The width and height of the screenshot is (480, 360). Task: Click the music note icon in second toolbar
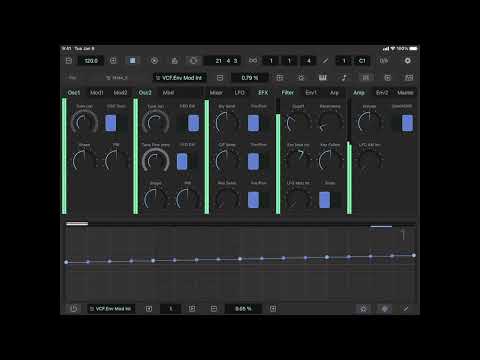click(344, 78)
